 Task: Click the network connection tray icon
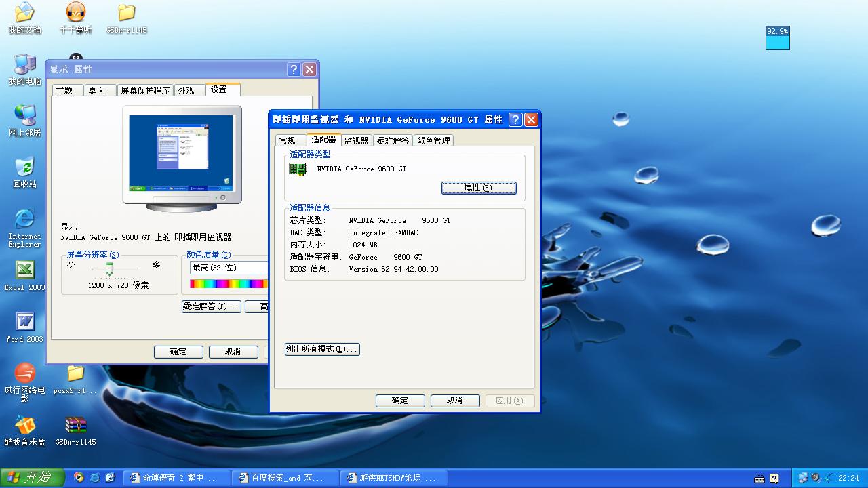(x=804, y=478)
